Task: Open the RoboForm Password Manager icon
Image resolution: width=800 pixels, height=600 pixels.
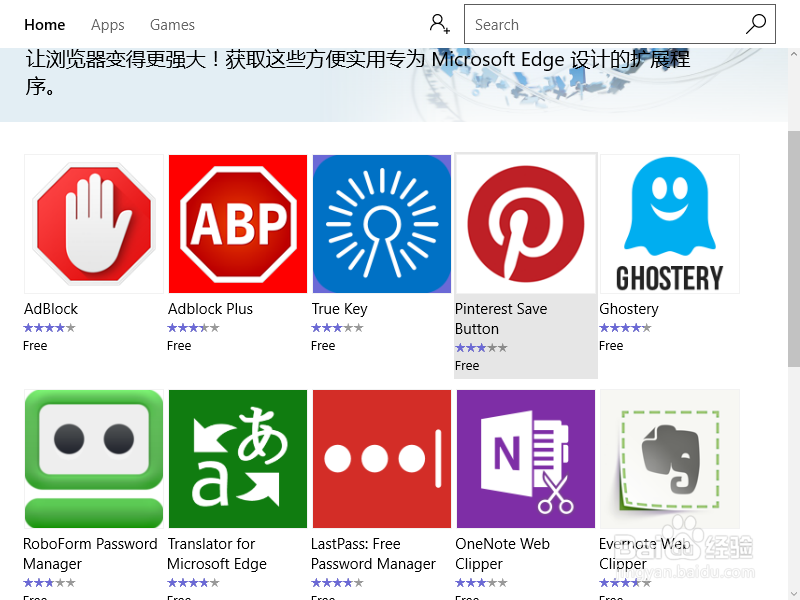Action: point(94,459)
